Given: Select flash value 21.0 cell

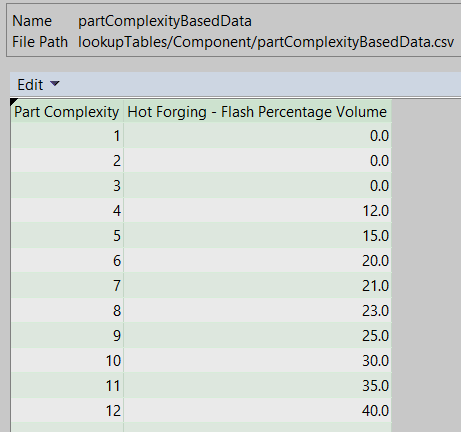Looking at the screenshot, I should click(257, 285).
